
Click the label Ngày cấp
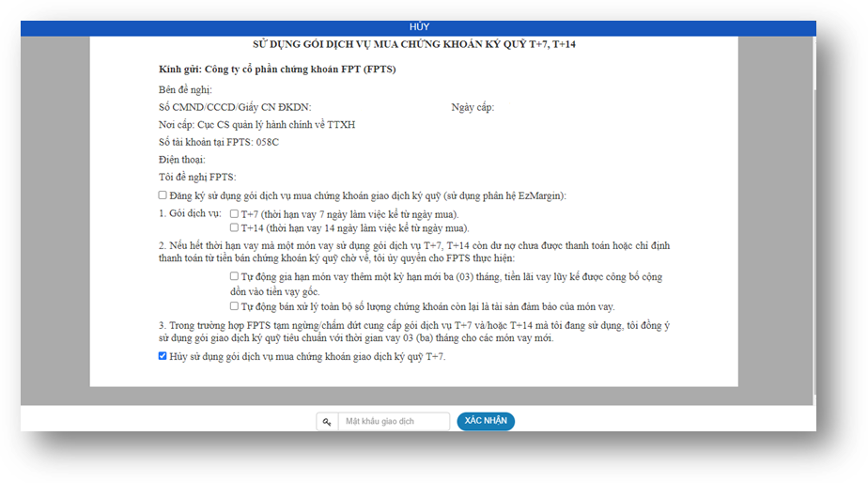473,107
